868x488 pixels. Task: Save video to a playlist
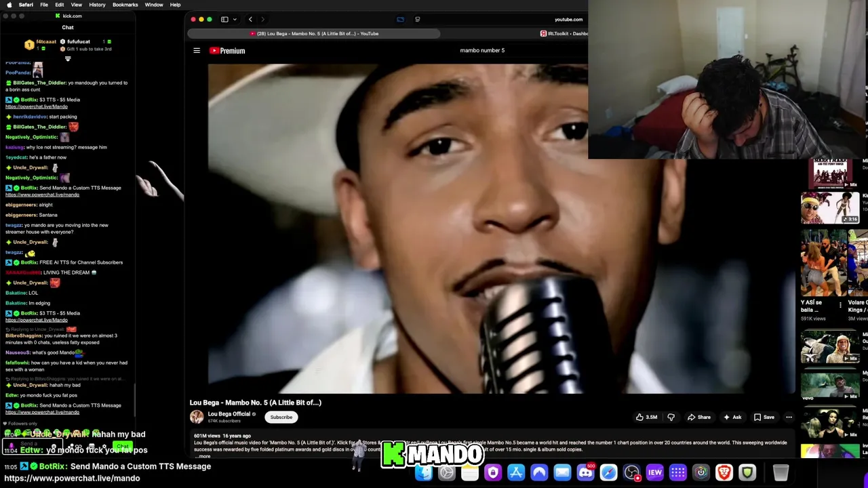[764, 418]
